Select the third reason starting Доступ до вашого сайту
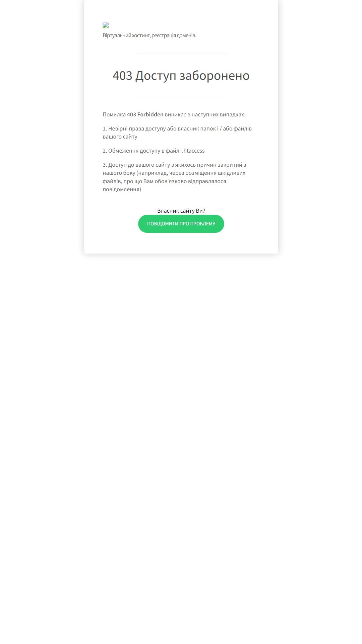This screenshot has width=362, height=644. (x=175, y=177)
